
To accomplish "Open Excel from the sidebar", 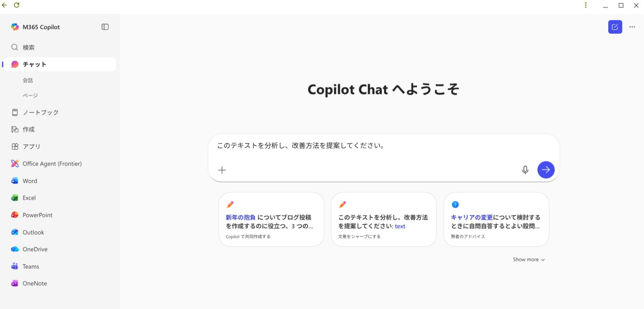I will pyautogui.click(x=29, y=198).
